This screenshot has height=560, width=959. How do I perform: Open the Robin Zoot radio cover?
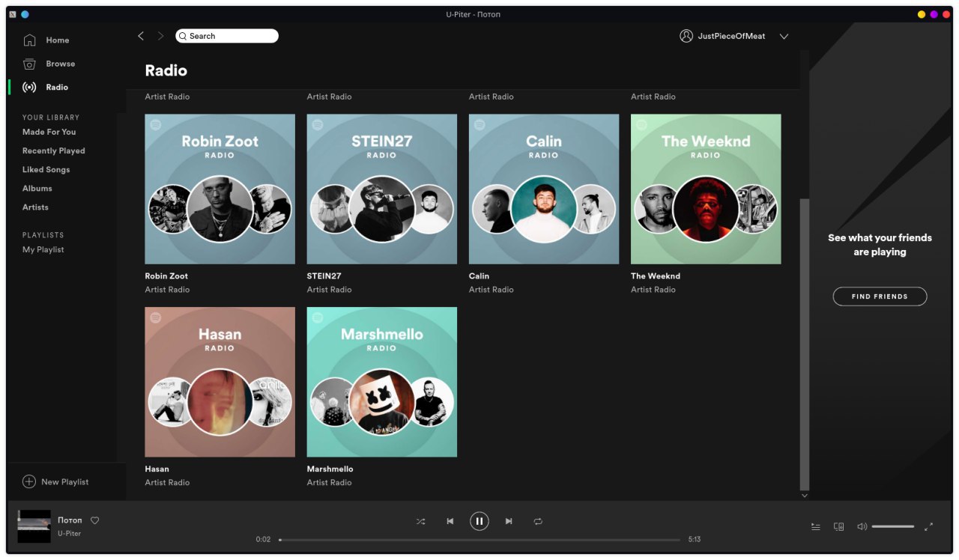coord(220,189)
